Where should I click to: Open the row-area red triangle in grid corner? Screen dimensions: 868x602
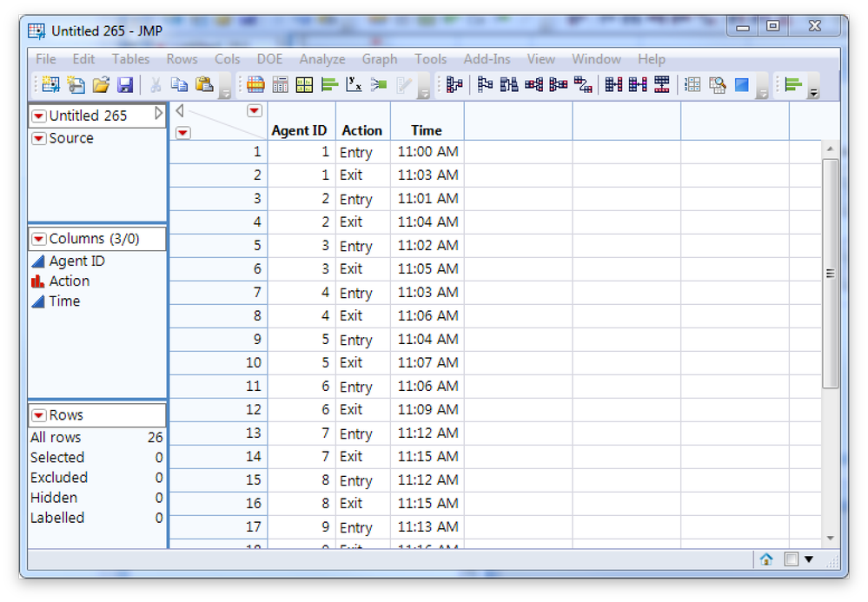[182, 133]
